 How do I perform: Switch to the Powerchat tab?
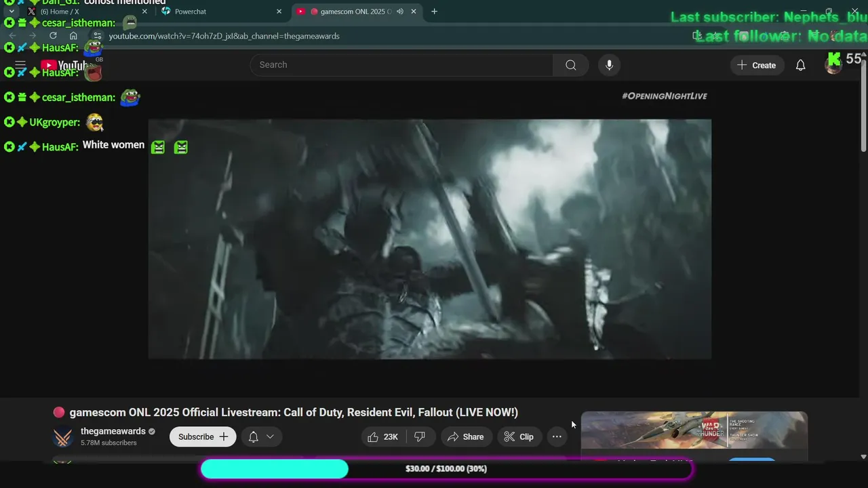[x=220, y=12]
